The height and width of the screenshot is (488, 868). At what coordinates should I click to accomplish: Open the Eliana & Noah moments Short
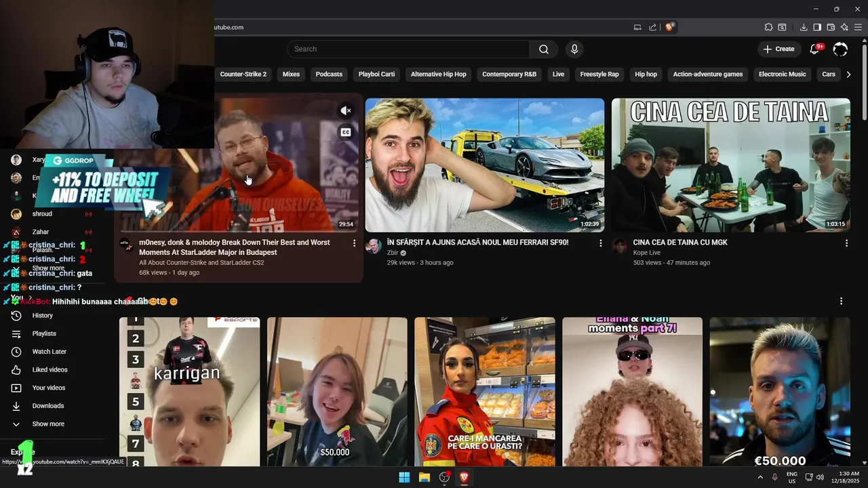(x=633, y=392)
